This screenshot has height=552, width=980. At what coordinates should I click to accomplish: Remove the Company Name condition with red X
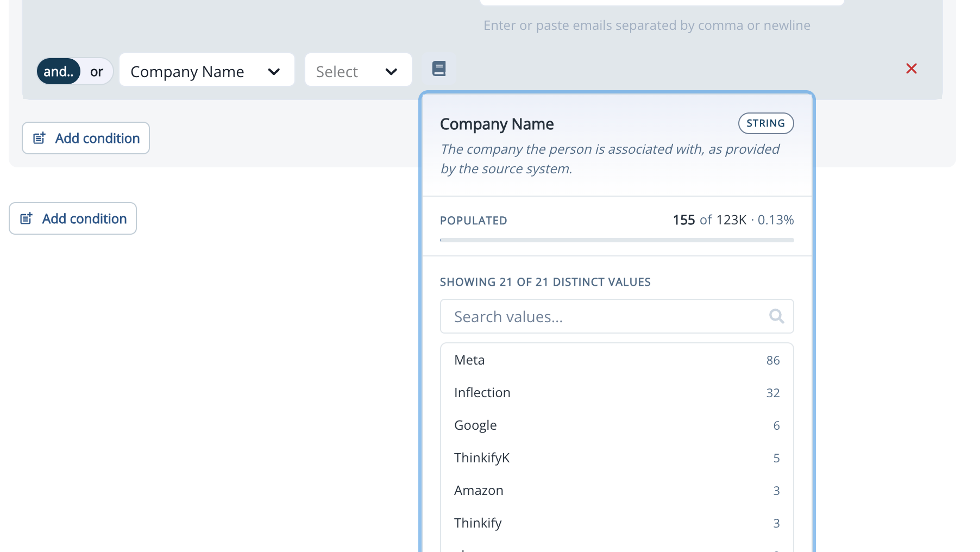pos(912,68)
